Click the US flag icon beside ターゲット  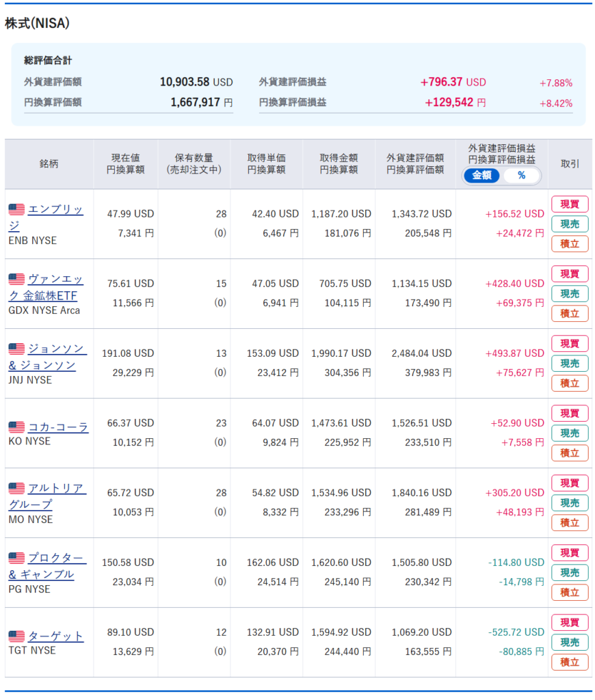coord(16,637)
